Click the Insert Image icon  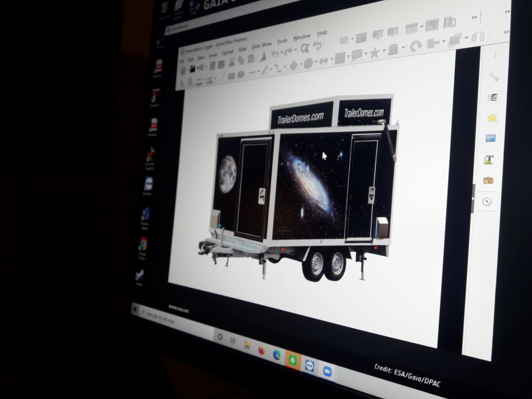click(432, 25)
